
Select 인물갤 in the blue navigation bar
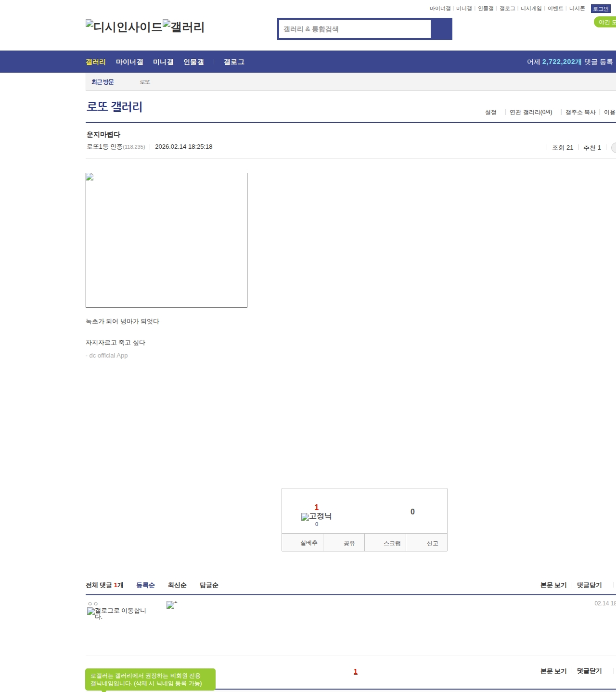click(x=193, y=62)
